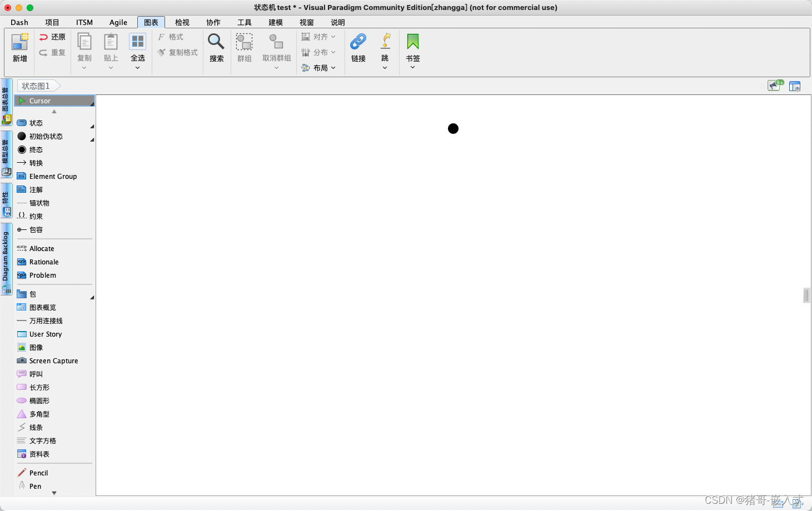Click the 复制 copy icon
This screenshot has height=511, width=812.
pos(84,42)
